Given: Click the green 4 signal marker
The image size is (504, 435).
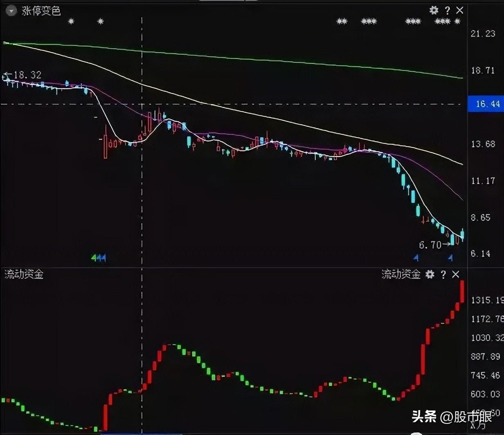Looking at the screenshot, I should tap(93, 258).
